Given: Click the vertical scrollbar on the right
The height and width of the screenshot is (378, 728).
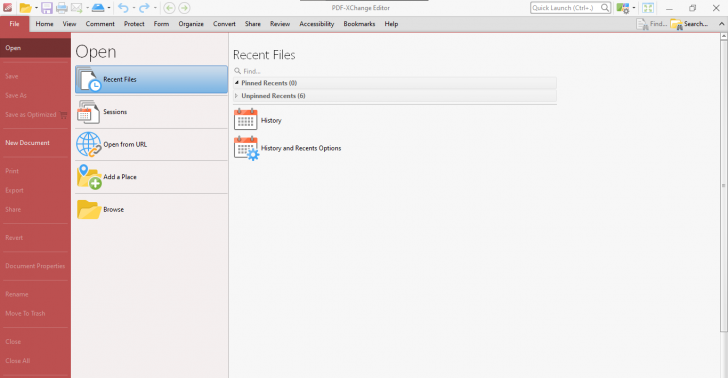Looking at the screenshot, I should coord(723,186).
